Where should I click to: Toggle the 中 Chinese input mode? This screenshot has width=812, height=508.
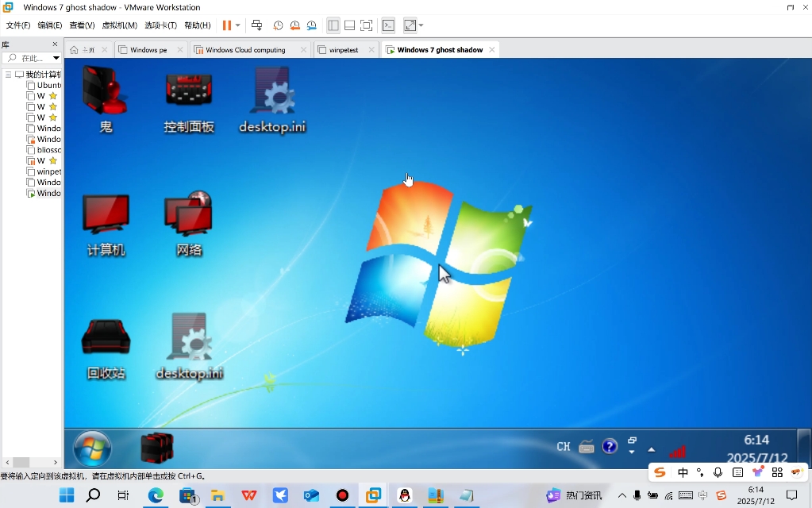click(683, 472)
